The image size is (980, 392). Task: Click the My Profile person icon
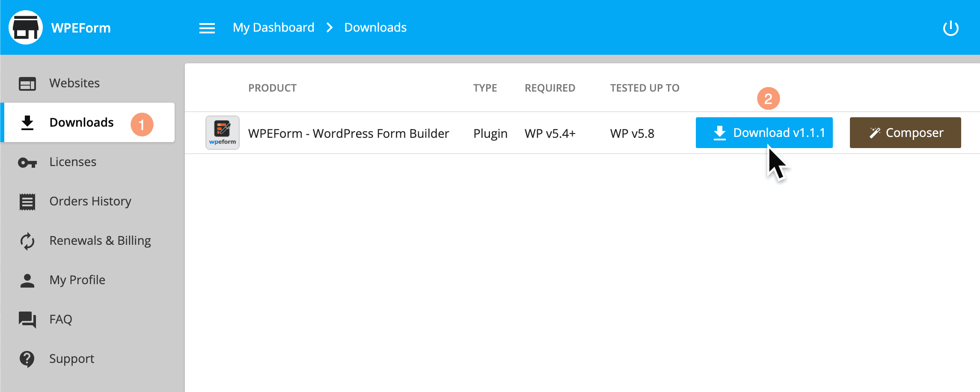[x=27, y=280]
